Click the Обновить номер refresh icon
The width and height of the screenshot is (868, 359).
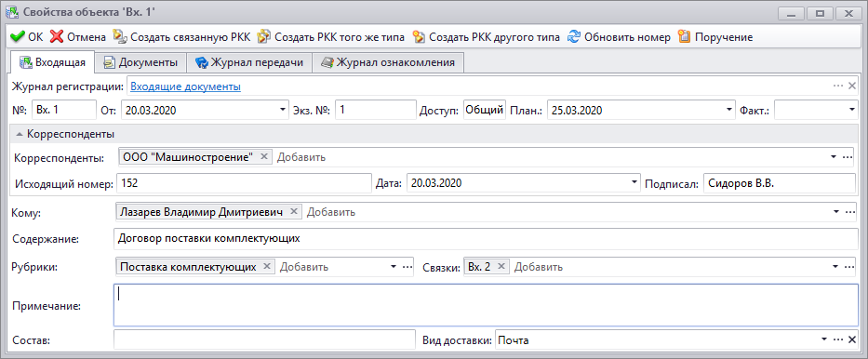(x=575, y=37)
